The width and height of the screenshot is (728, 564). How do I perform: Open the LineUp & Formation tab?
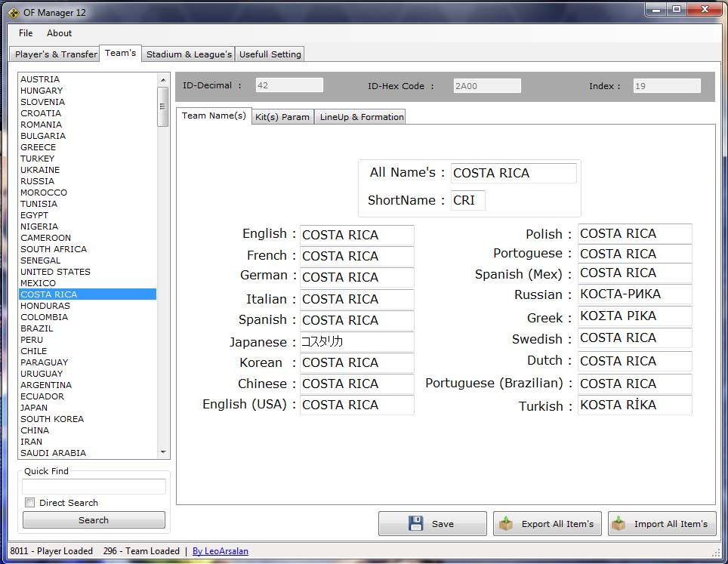coord(361,117)
